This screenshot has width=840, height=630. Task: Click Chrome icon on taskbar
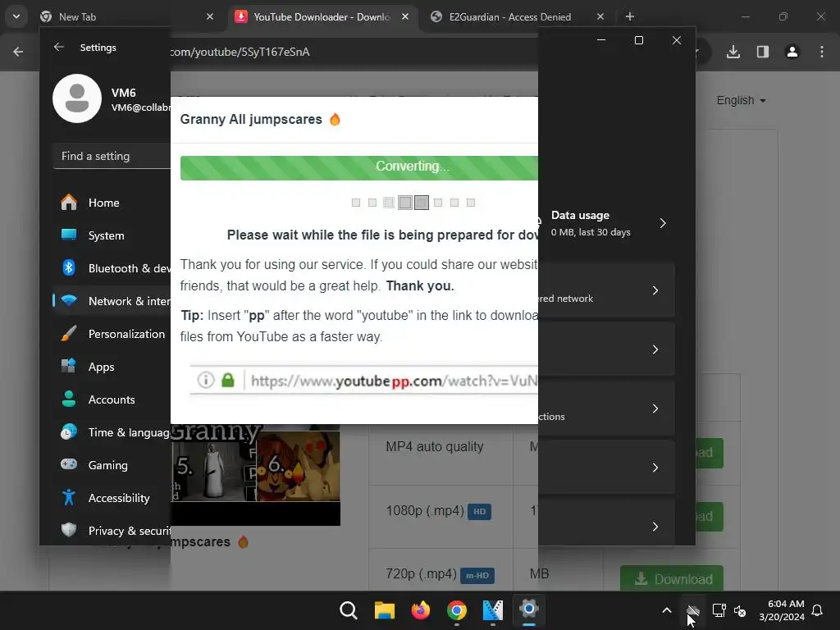457,609
